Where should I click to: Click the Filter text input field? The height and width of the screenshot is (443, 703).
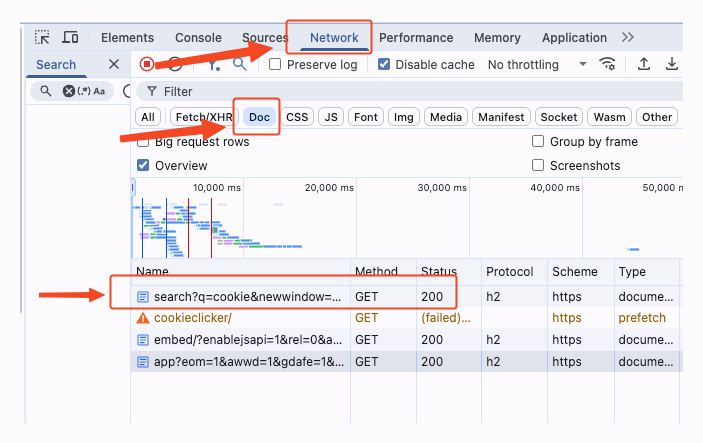point(400,91)
